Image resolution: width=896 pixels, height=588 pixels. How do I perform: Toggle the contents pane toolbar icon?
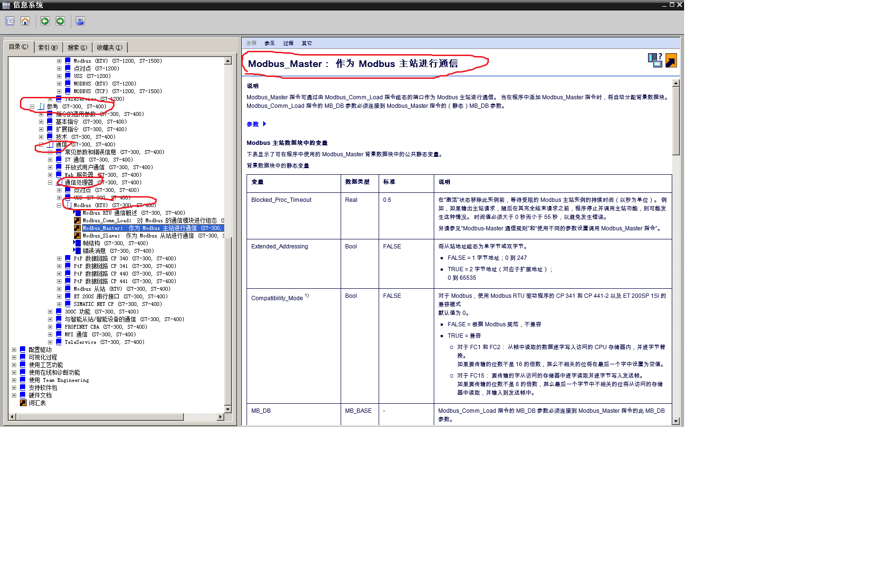[10, 21]
